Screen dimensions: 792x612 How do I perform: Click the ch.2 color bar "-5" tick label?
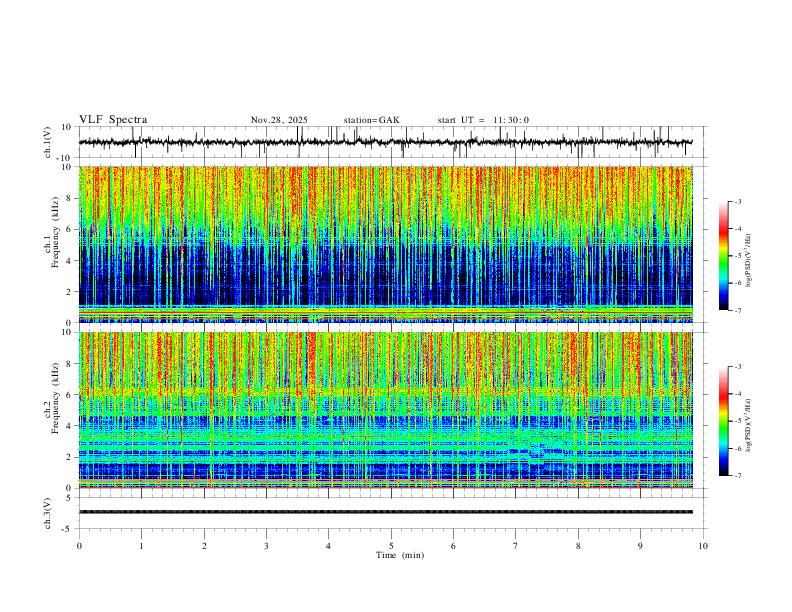(x=738, y=421)
